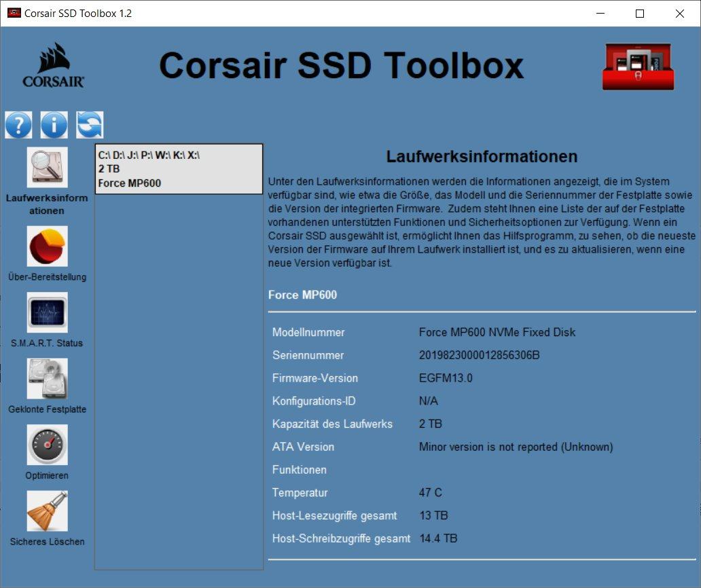Refresh the drive list icon
701x588 pixels.
(x=90, y=125)
